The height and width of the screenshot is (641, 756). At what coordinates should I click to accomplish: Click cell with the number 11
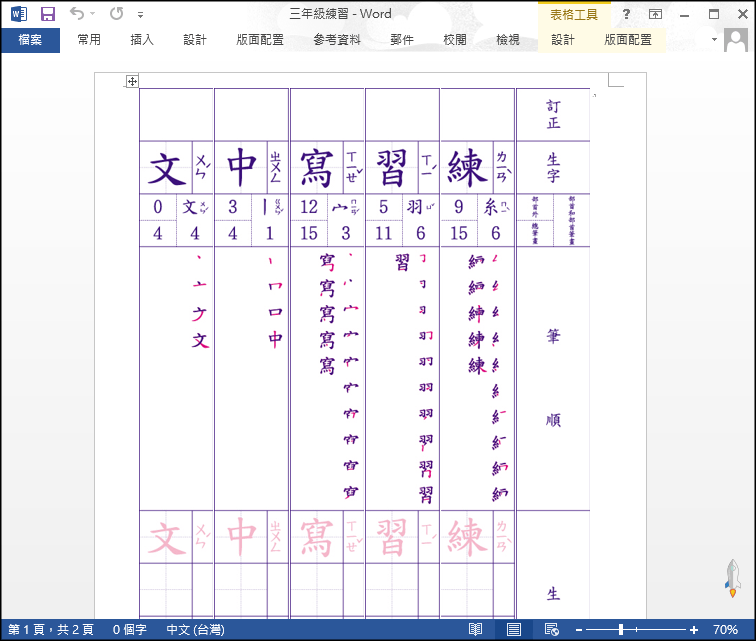point(384,233)
